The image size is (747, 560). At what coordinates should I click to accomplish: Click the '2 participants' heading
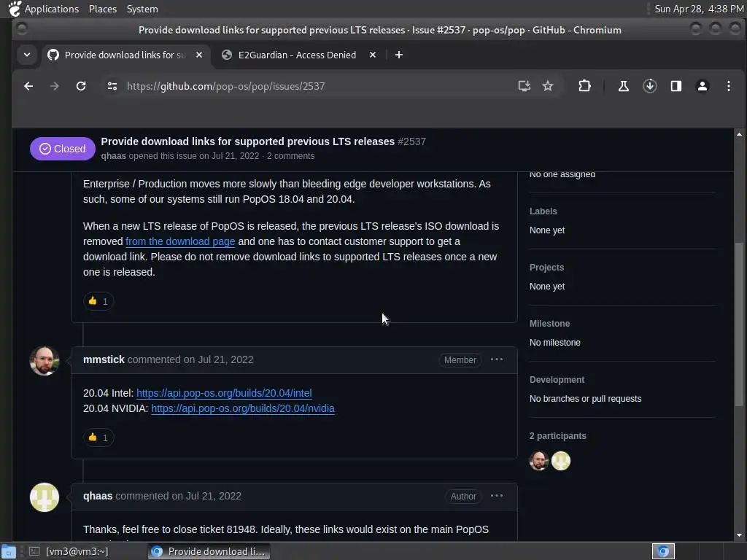[558, 436]
